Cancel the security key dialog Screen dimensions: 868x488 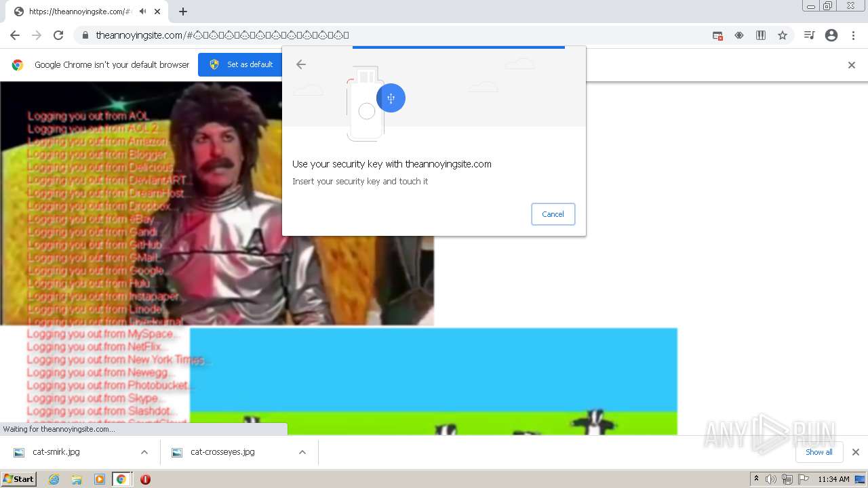click(x=553, y=214)
